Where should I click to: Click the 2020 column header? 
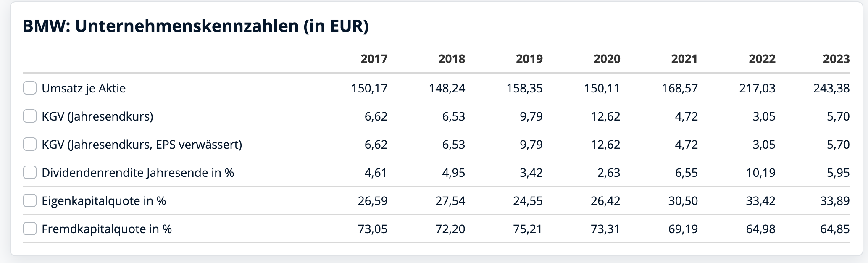coord(607,59)
